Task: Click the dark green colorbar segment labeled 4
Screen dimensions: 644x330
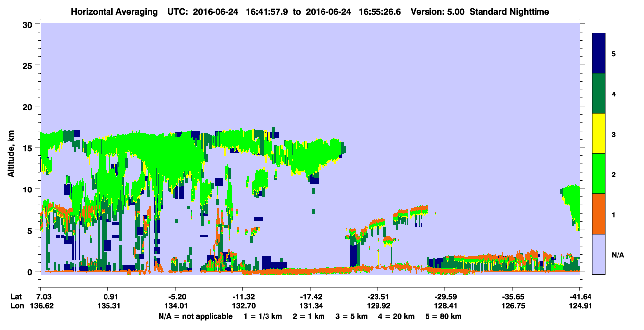Action: [x=599, y=94]
